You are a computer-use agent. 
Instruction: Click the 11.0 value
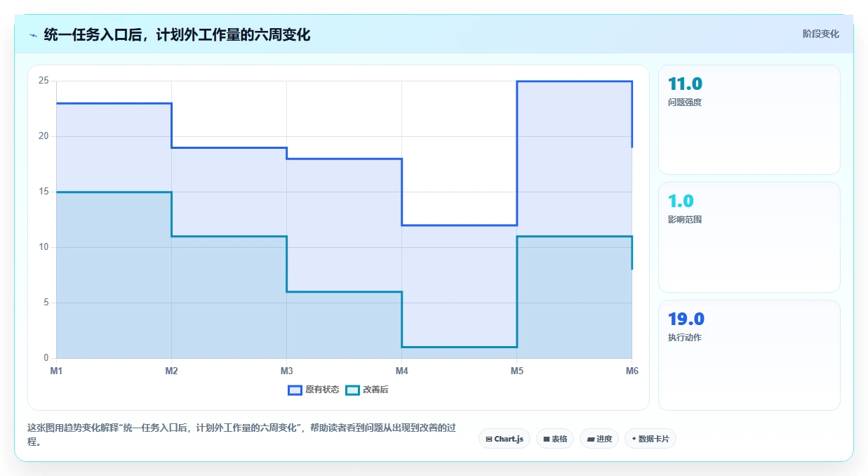point(685,84)
